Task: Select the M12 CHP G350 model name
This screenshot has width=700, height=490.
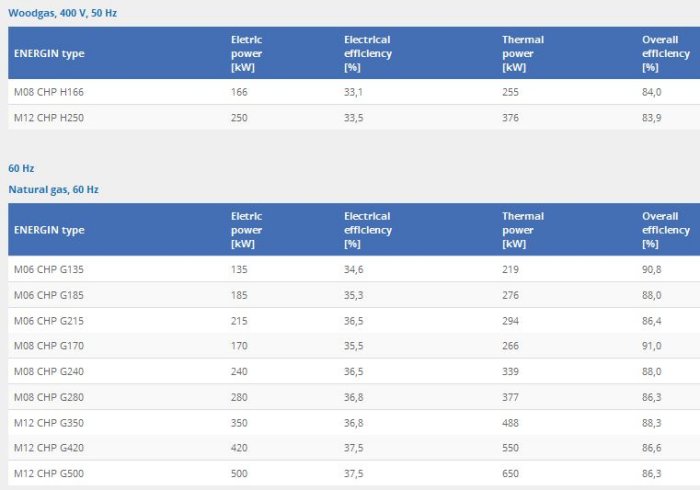Action: (48, 422)
